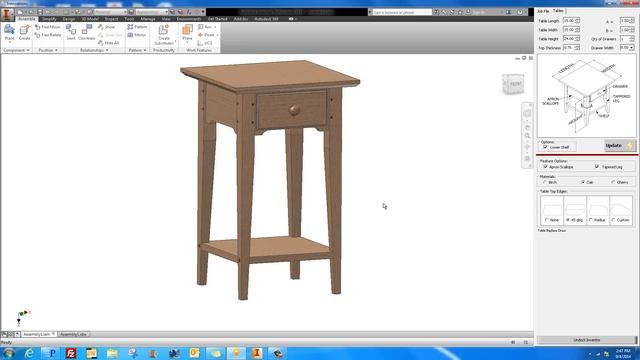Open the Place button dropdown arrow

[9, 42]
